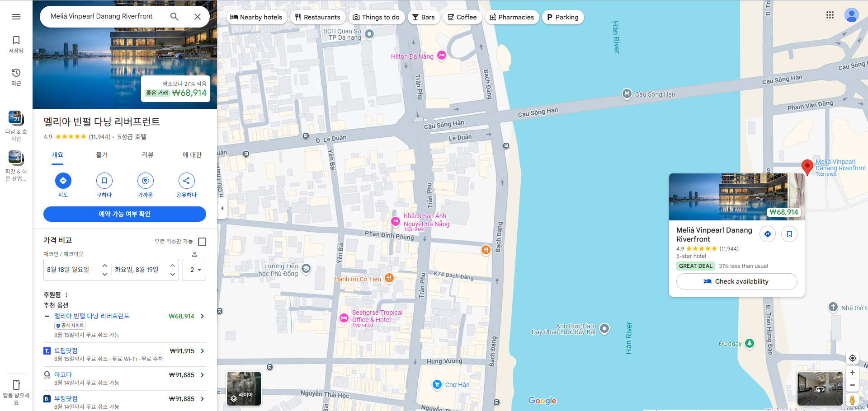Open the 다낭 & 호이안 recent search item
Screen dimensions: 868x411
pyautogui.click(x=16, y=126)
